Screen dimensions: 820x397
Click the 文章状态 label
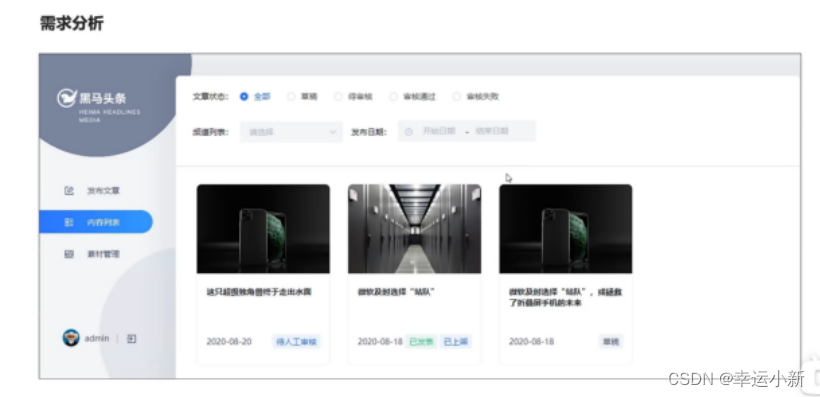click(211, 97)
